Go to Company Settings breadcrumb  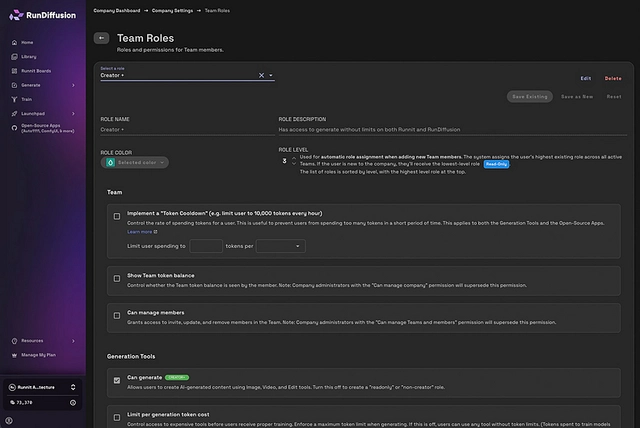[172, 11]
